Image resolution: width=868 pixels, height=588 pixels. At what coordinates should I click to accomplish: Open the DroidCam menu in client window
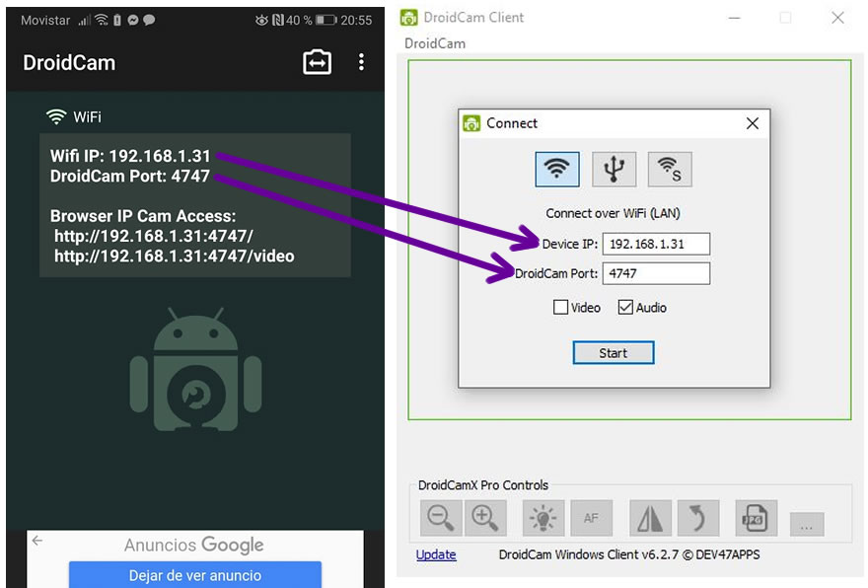pyautogui.click(x=435, y=43)
